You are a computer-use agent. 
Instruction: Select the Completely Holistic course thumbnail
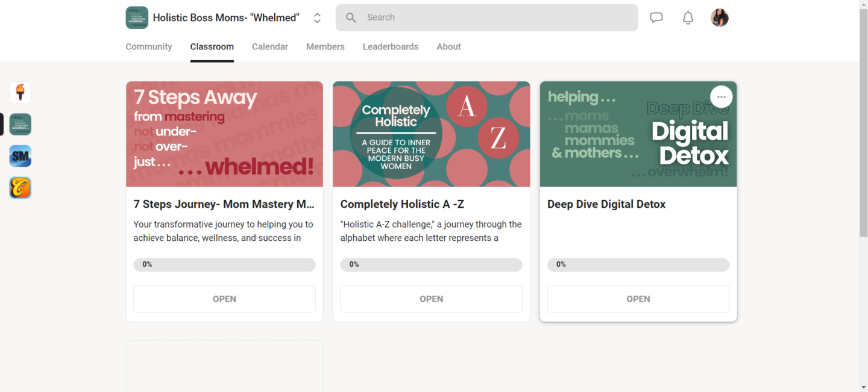pos(432,134)
